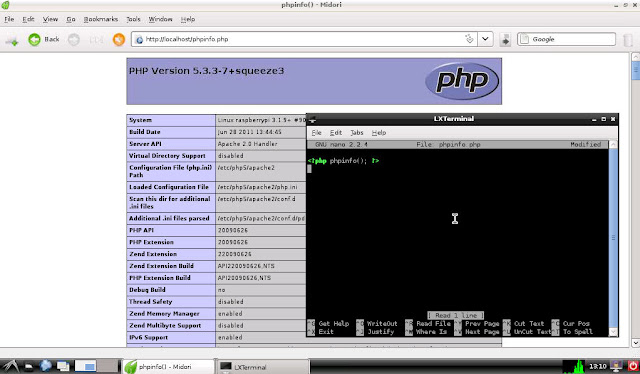
Task: Click the trash icon at the toolbar's right end
Action: tap(628, 40)
